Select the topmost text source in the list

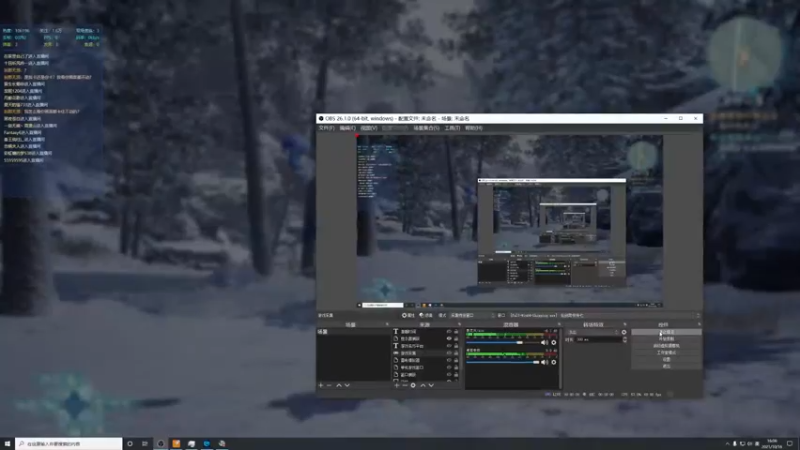(x=426, y=332)
